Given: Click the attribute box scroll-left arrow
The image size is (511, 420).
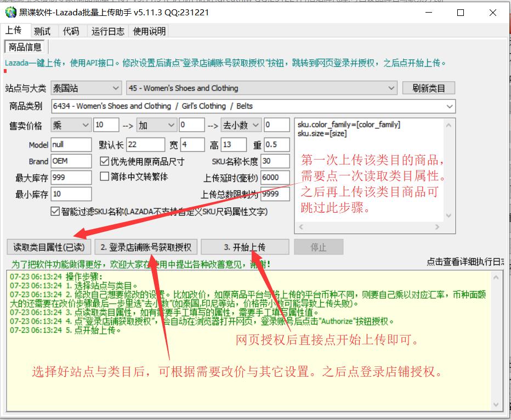Looking at the screenshot, I should point(301,227).
